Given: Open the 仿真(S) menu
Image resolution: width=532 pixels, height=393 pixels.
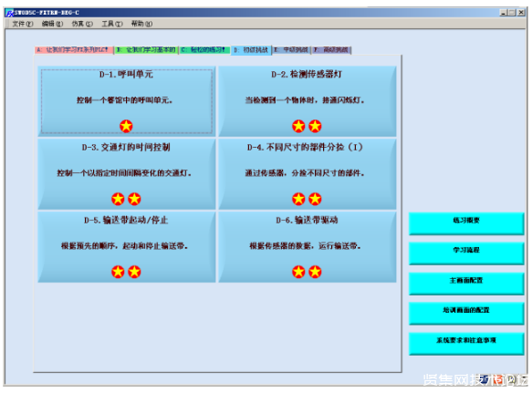Looking at the screenshot, I should [82, 24].
